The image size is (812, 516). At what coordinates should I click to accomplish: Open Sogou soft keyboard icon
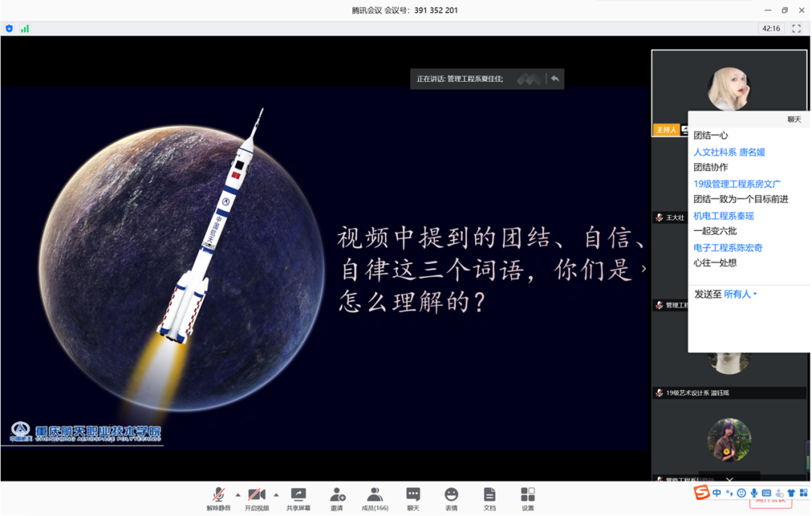[x=766, y=493]
